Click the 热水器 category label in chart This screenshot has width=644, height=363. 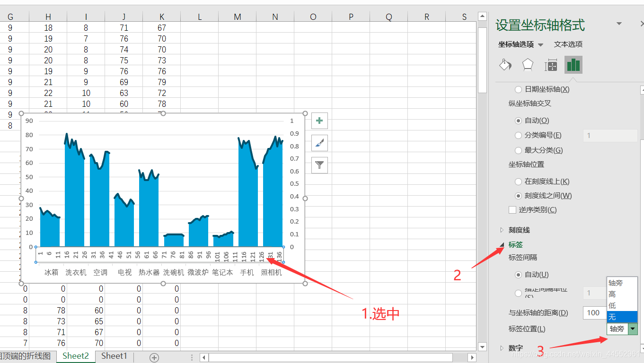[149, 272]
